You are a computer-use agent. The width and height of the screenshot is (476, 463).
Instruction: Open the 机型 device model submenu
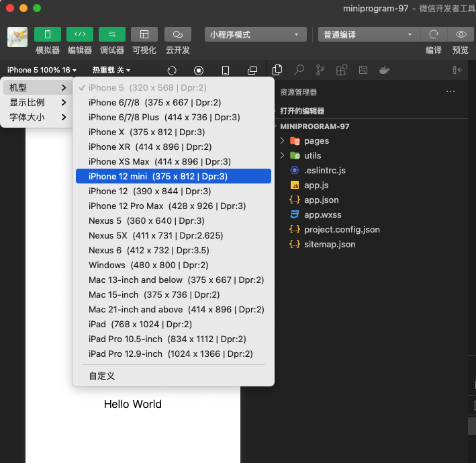click(x=38, y=88)
